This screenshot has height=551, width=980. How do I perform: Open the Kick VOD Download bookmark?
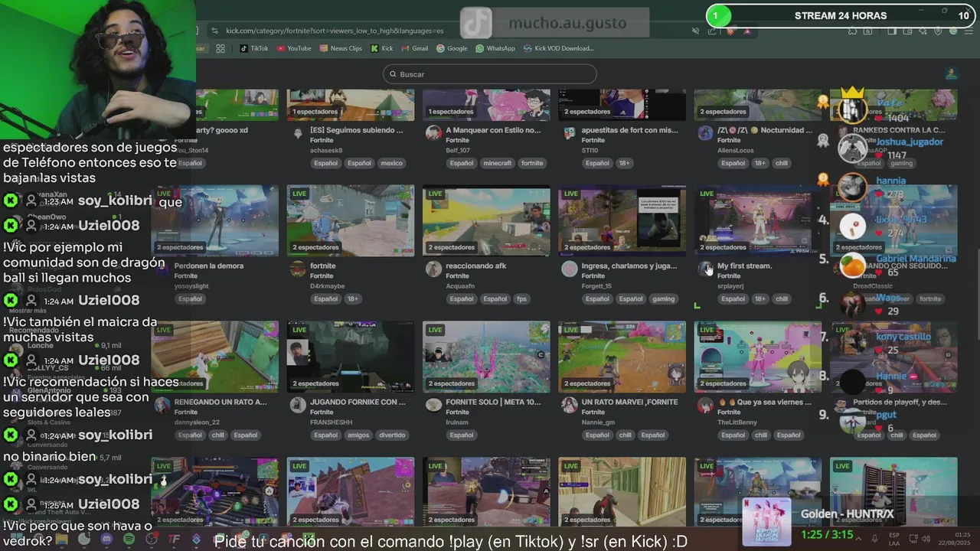(559, 48)
